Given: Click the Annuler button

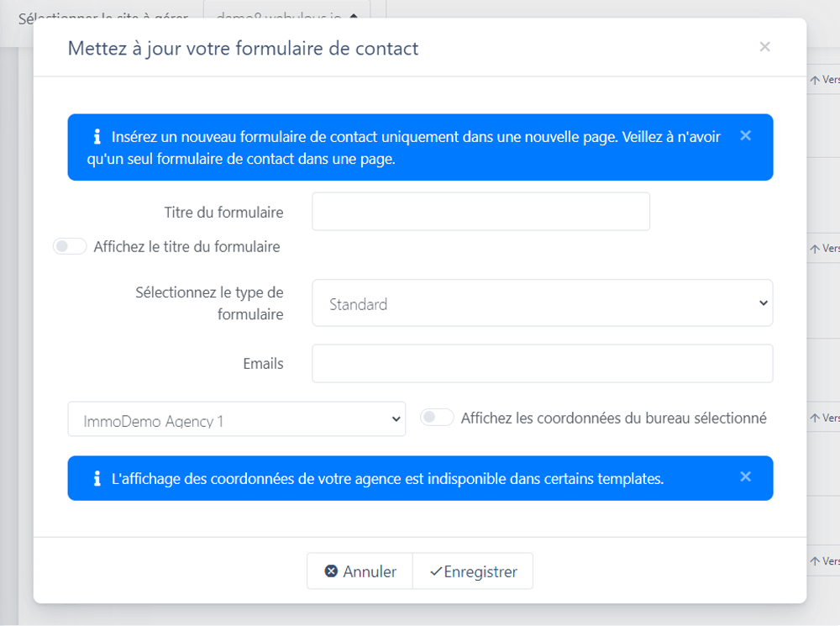Looking at the screenshot, I should [360, 571].
